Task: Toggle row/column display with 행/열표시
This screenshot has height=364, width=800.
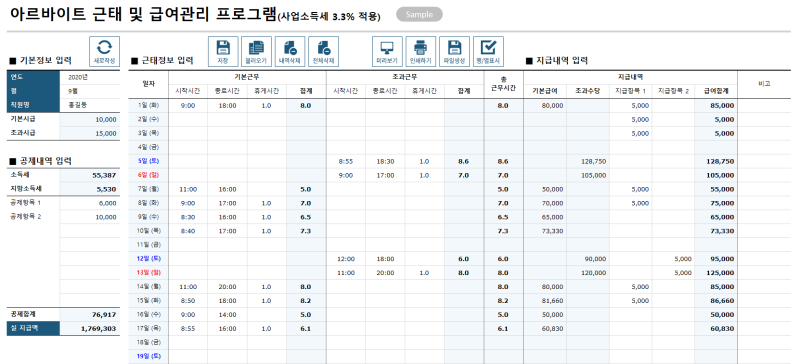Action: 488,52
